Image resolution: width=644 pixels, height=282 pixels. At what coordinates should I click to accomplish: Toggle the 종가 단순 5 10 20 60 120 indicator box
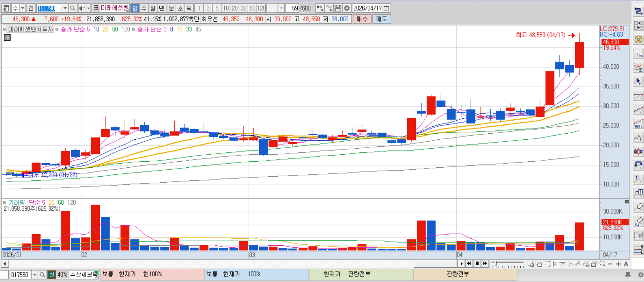click(x=57, y=29)
